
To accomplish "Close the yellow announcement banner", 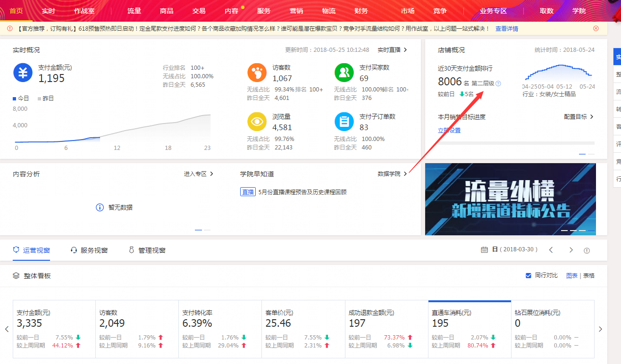I will [596, 28].
